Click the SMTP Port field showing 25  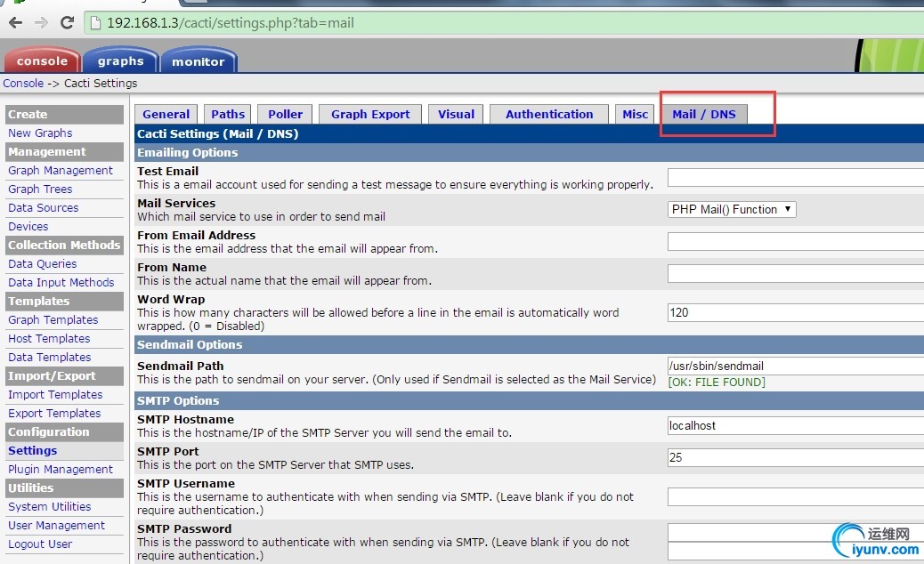click(x=796, y=457)
